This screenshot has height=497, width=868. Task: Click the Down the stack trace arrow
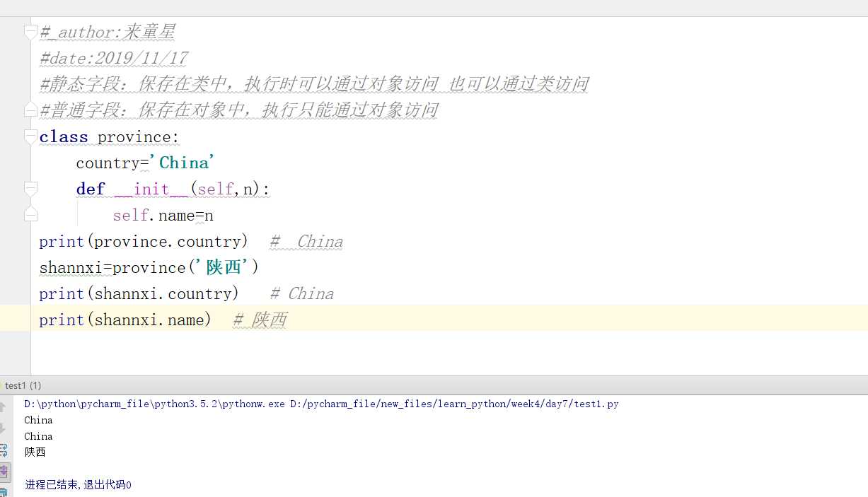(x=4, y=428)
